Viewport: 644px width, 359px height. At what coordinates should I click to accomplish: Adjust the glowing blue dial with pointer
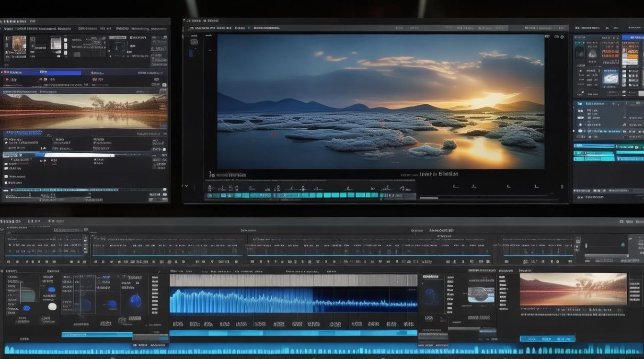pyautogui.click(x=136, y=301)
